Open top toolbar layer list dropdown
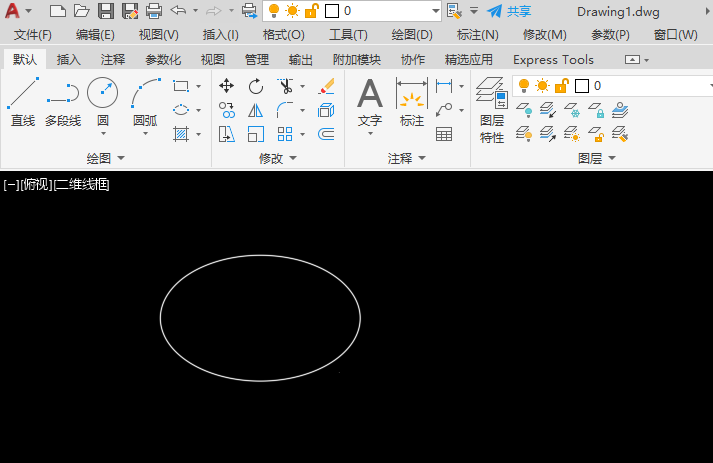The height and width of the screenshot is (463, 713). 436,11
